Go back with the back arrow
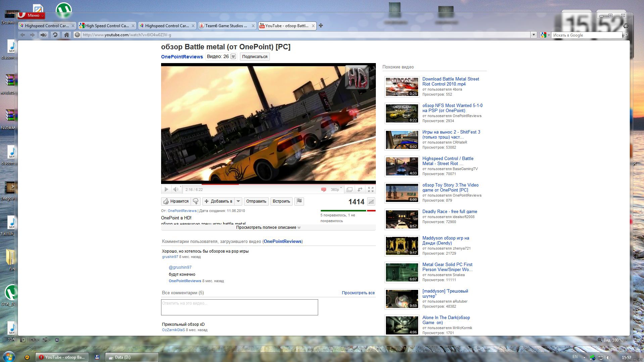644x362 pixels. [x=23, y=35]
